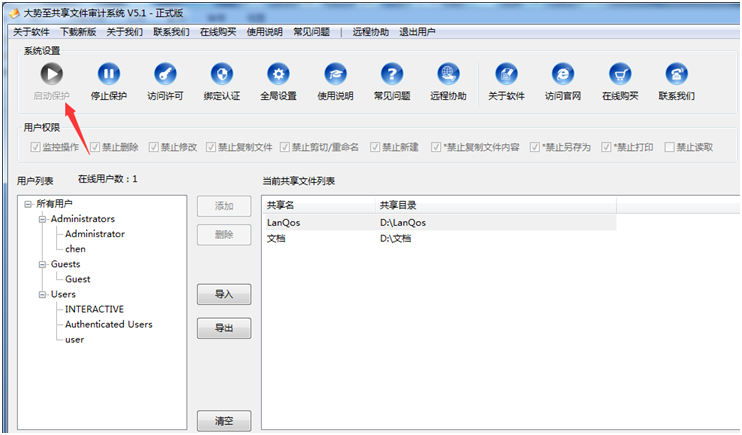Screen dimensions: 742x435
Task: Open the 关于软件 menu
Action: 31,32
